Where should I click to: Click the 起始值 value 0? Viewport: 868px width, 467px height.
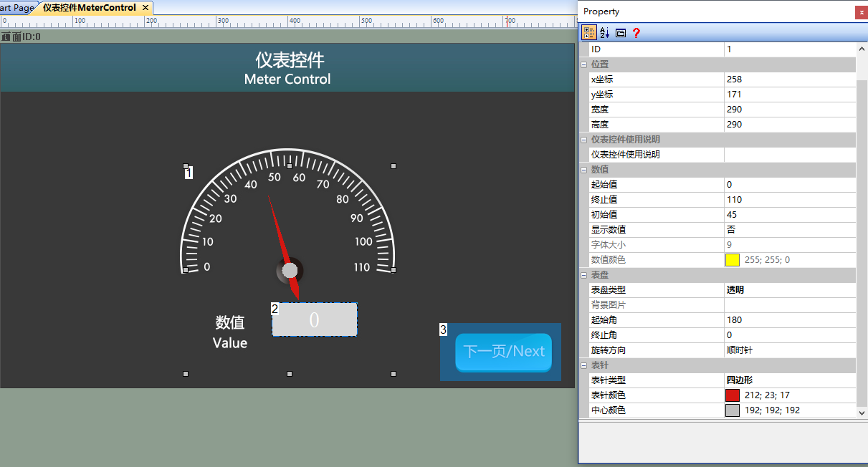(790, 185)
